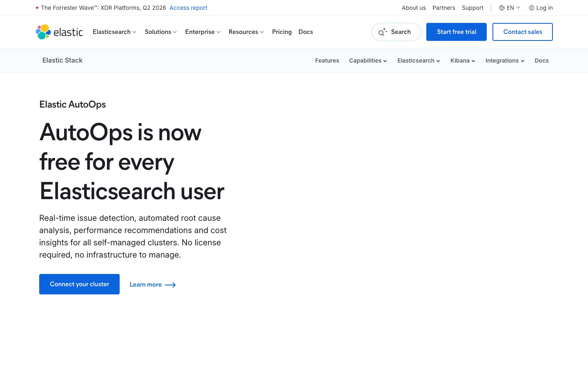Click the arrow icon after Learn more
The image size is (588, 368).
click(170, 285)
